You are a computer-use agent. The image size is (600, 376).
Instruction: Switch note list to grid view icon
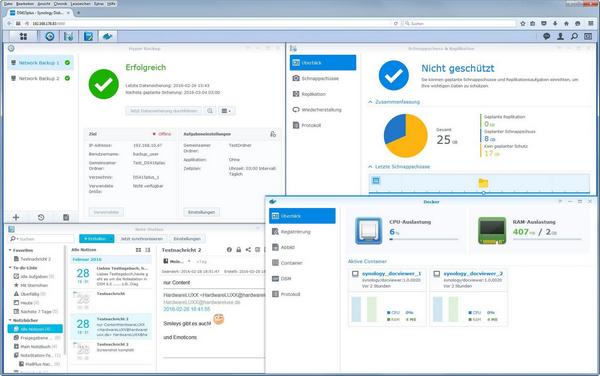139,250
